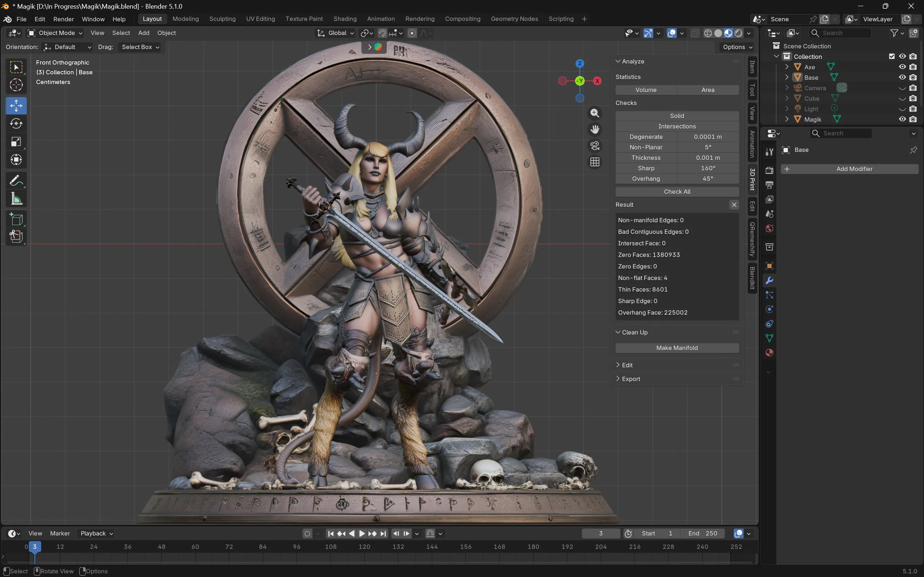Open the Render menu
The image size is (924, 577).
coord(64,19)
